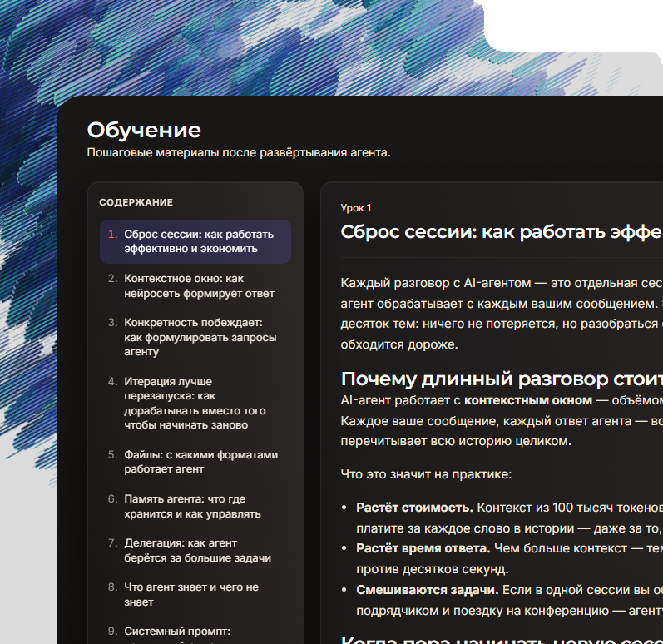Open lesson 5 'Файлы: с какими форматами'
Screen dimensions: 663x644
pyautogui.click(x=195, y=462)
